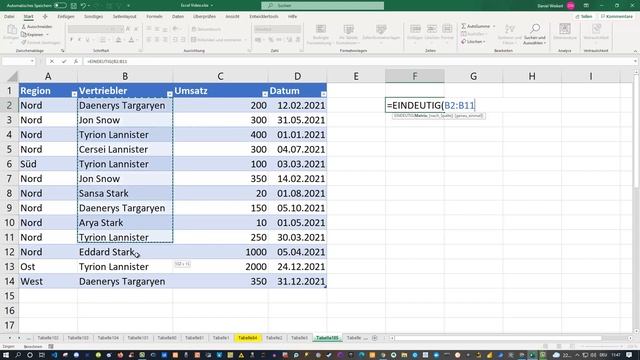
Task: Open the Name Box dropdown
Action: pyautogui.click(x=32, y=61)
